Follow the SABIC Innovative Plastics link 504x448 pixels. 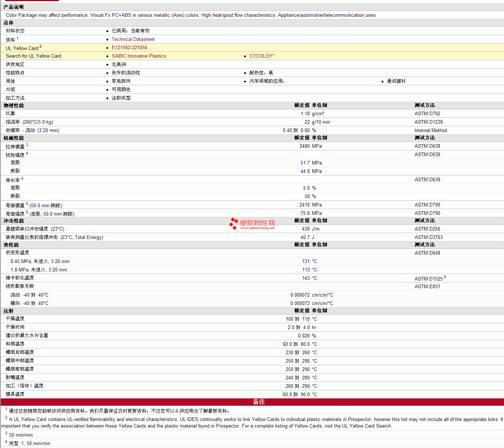(x=138, y=56)
